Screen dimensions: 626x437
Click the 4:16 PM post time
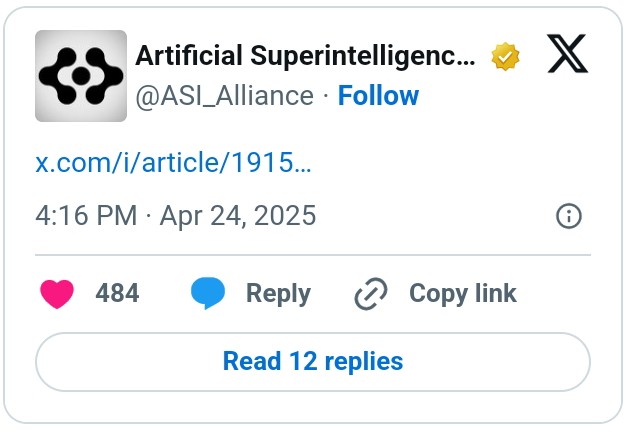coord(83,215)
